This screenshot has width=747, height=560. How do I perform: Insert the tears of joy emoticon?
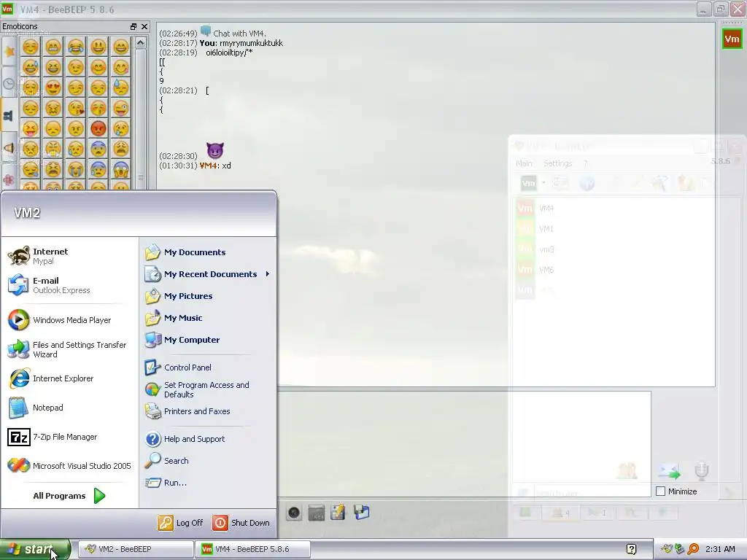tap(75, 47)
